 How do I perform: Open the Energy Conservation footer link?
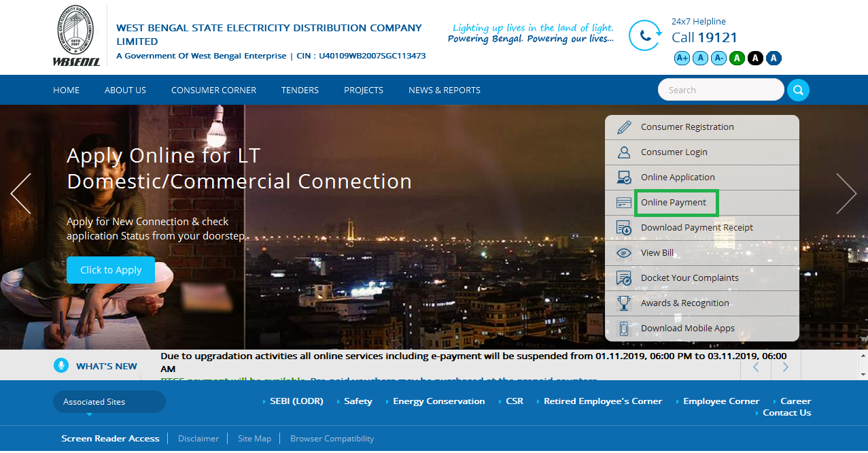[439, 401]
